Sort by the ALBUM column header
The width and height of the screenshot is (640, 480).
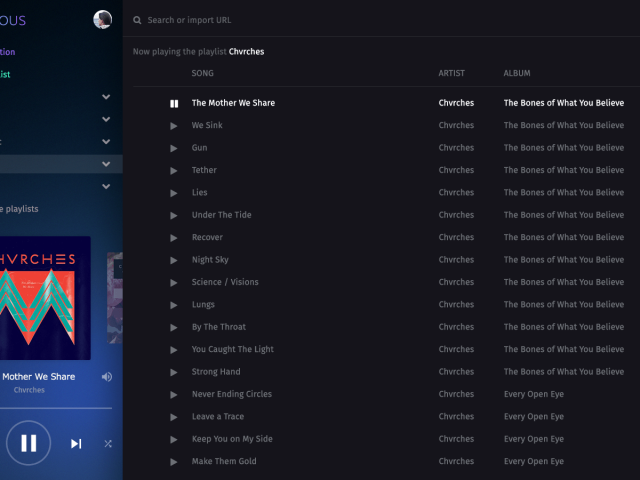pos(517,73)
